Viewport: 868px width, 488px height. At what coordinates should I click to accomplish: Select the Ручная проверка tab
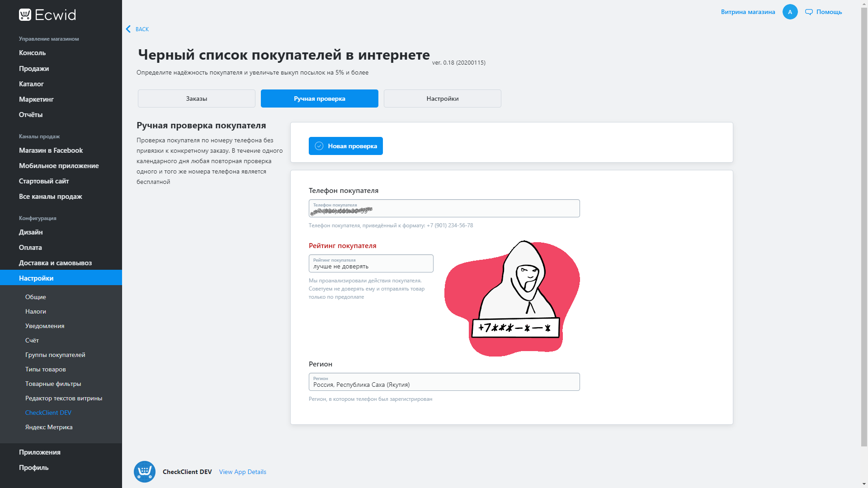click(319, 99)
